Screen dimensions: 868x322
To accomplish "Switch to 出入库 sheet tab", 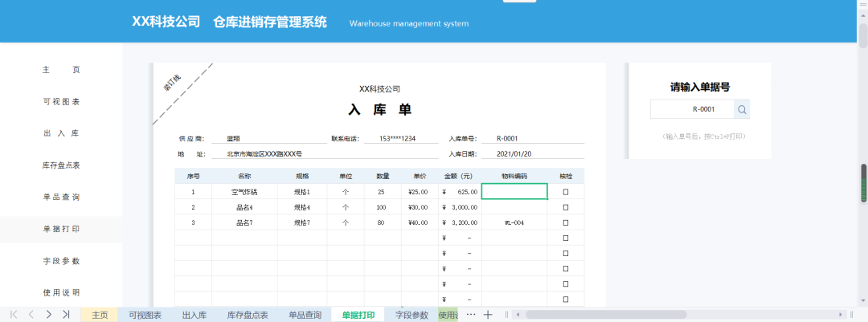I will [194, 315].
